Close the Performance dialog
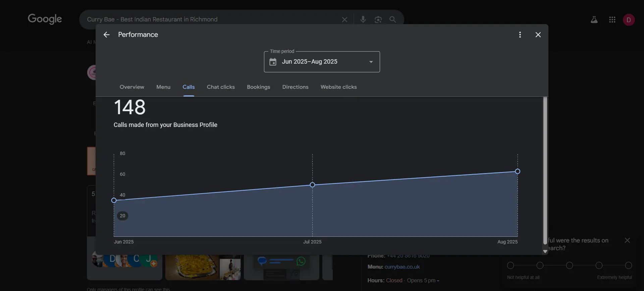The width and height of the screenshot is (644, 291). [x=538, y=35]
